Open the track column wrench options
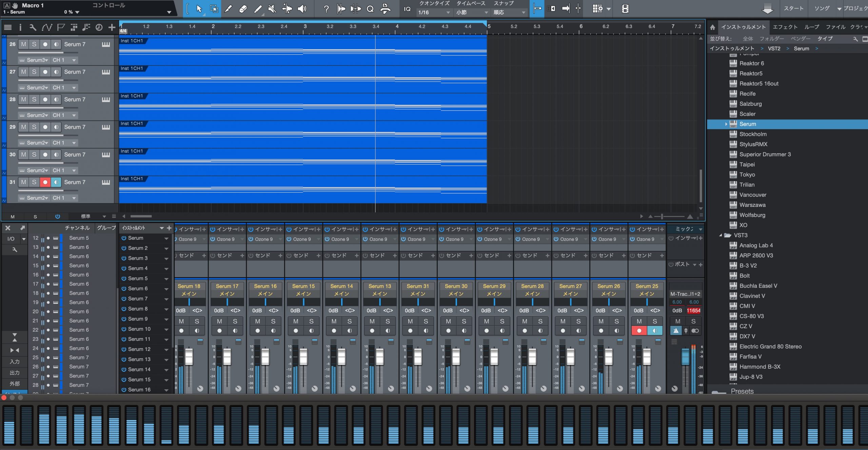This screenshot has width=868, height=450. coord(33,27)
